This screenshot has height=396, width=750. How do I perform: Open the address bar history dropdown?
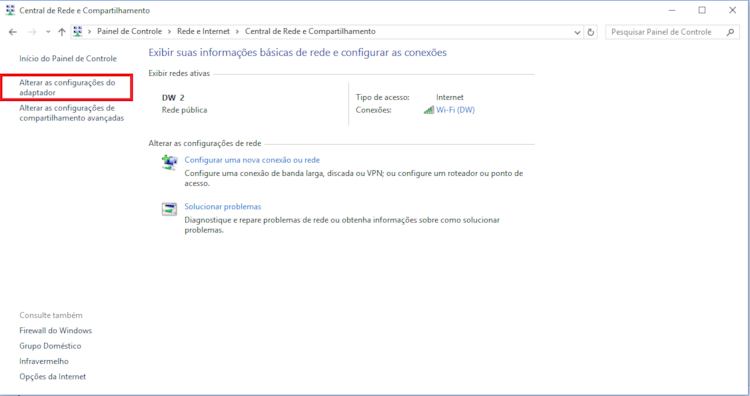(x=577, y=32)
